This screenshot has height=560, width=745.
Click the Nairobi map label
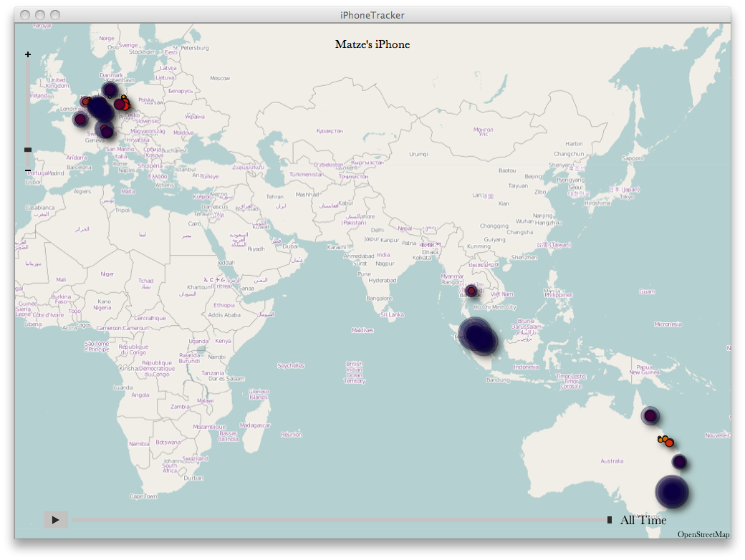[216, 357]
